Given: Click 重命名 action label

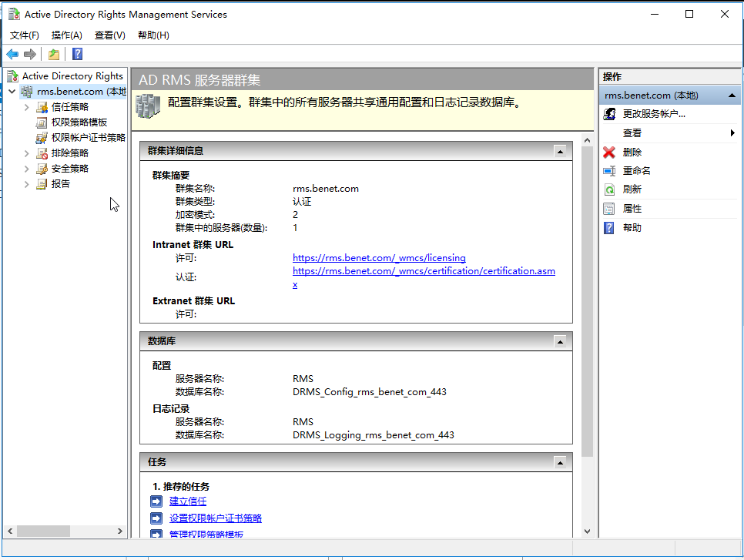Looking at the screenshot, I should tap(636, 171).
